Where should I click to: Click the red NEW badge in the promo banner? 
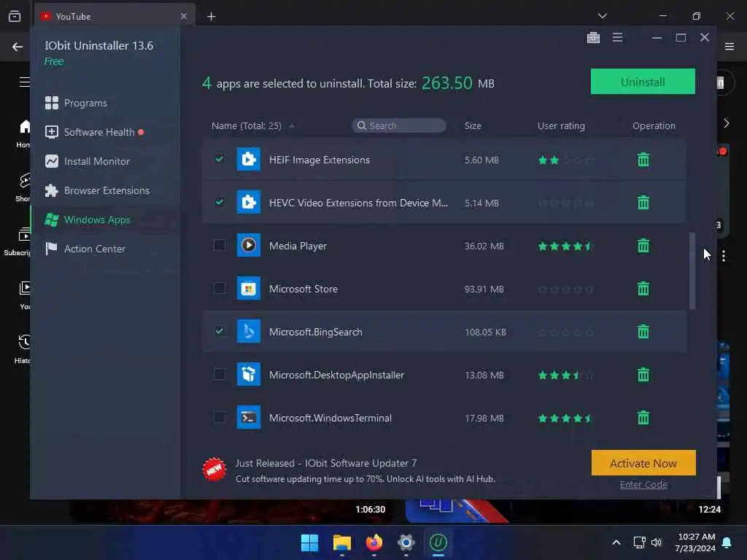[214, 470]
